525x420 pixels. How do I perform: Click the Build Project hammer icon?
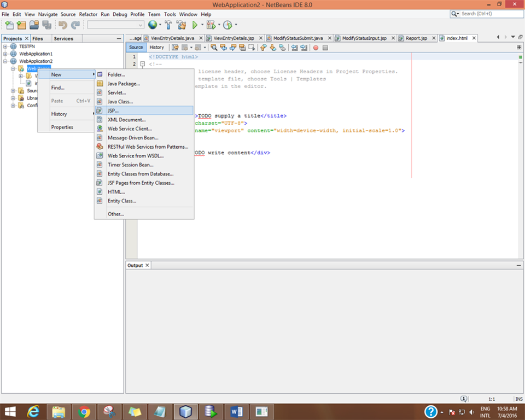click(168, 25)
